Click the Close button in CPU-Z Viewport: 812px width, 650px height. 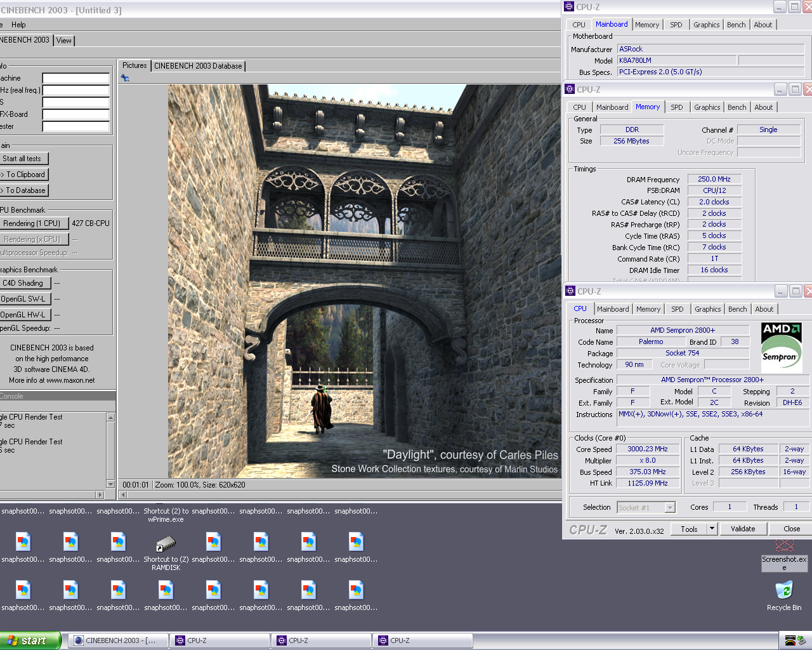tap(792, 529)
